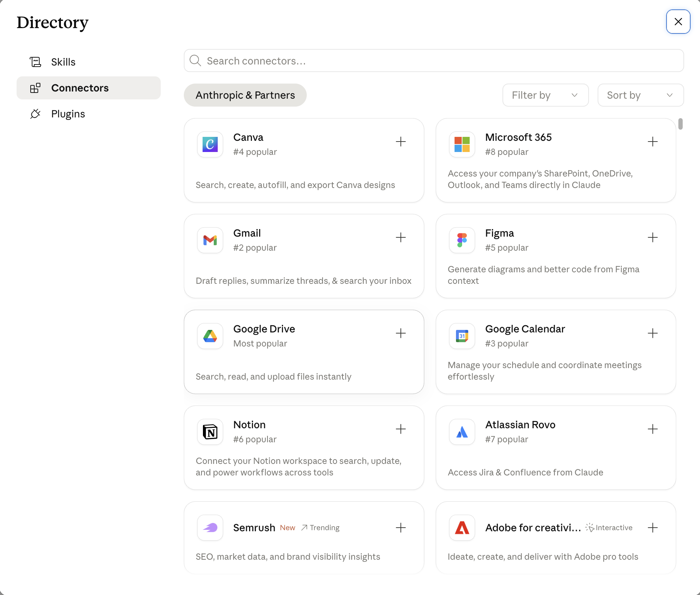Click the Notion card description text

(298, 466)
